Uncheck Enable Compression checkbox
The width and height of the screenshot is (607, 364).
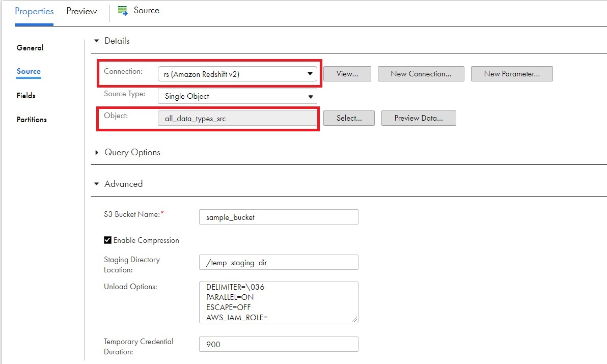pos(107,240)
